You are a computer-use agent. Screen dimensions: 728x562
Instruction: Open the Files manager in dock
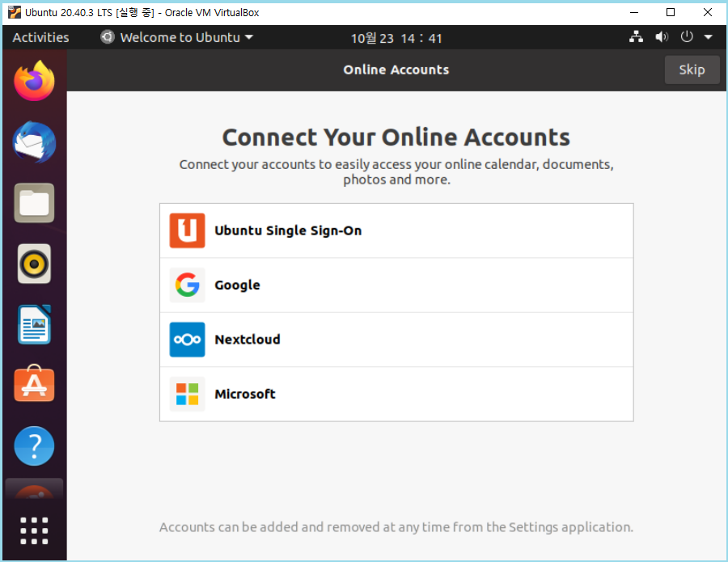coord(34,203)
